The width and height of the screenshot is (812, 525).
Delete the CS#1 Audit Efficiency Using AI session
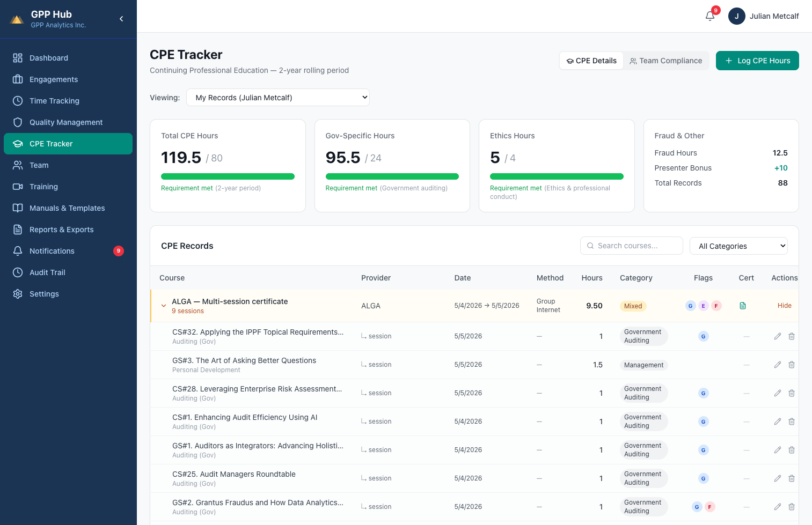[x=792, y=422]
